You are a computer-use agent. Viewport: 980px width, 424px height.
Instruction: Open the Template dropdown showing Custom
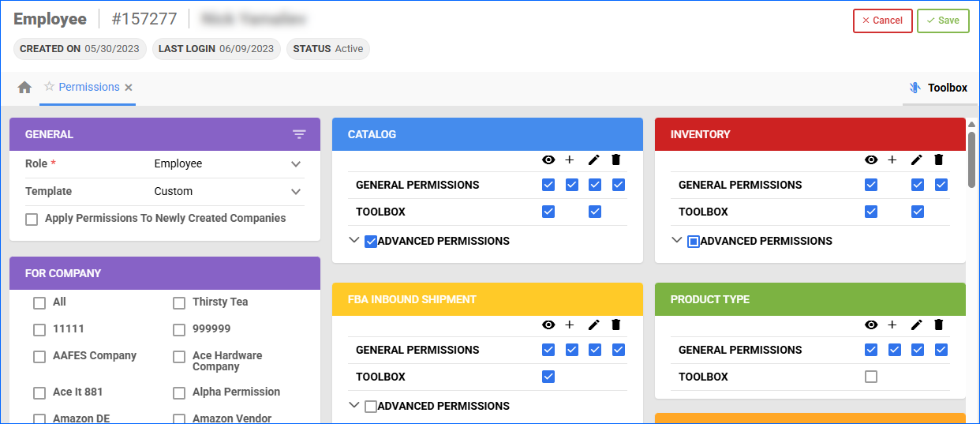click(x=296, y=191)
